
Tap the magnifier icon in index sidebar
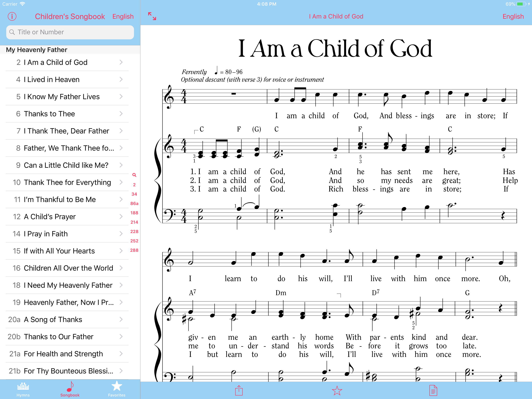tap(134, 175)
